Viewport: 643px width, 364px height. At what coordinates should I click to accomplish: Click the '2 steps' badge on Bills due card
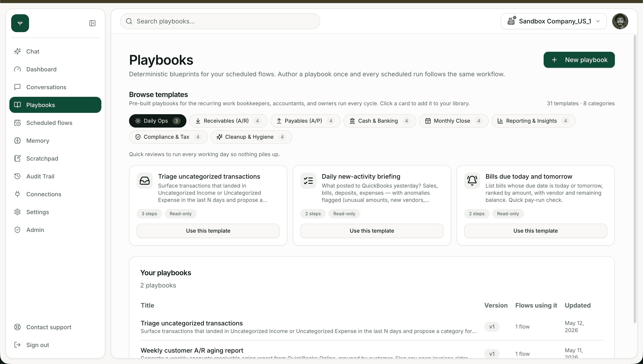pyautogui.click(x=477, y=214)
